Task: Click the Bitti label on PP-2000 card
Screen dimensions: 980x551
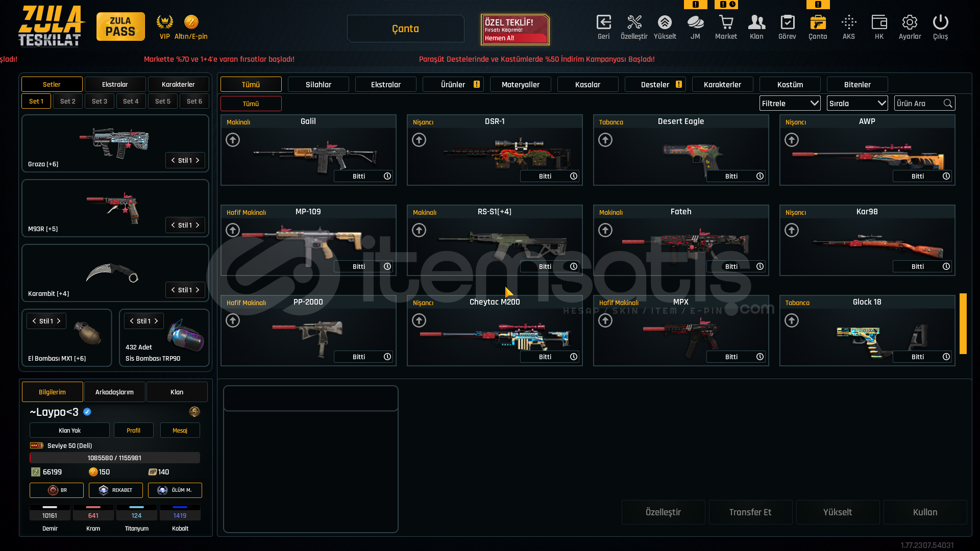Action: pyautogui.click(x=359, y=357)
